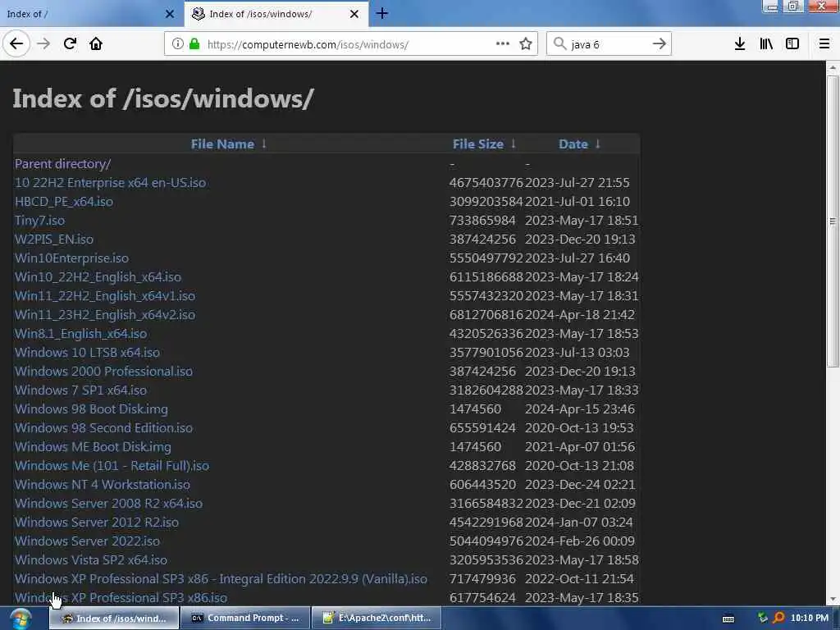This screenshot has width=840, height=630.
Task: Click the Tiny7.iso link
Action: point(39,220)
